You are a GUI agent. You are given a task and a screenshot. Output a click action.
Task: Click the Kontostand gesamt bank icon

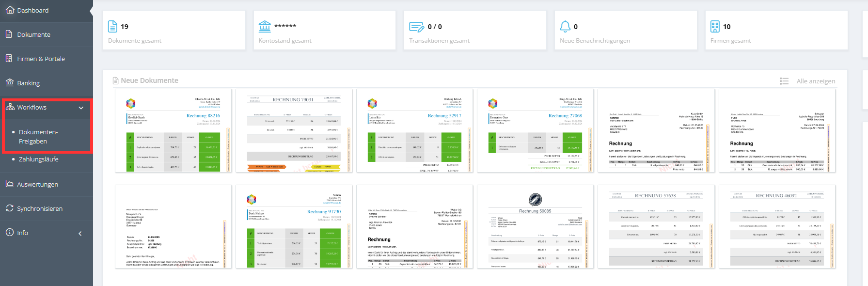265,26
